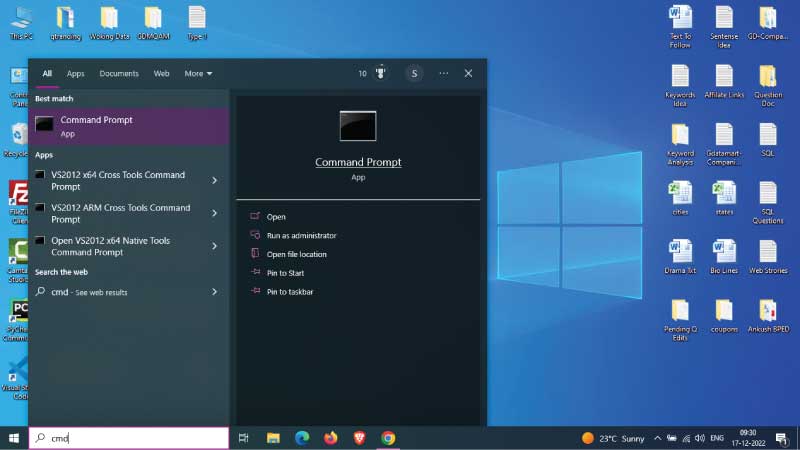Open Task View on the taskbar

pyautogui.click(x=243, y=438)
